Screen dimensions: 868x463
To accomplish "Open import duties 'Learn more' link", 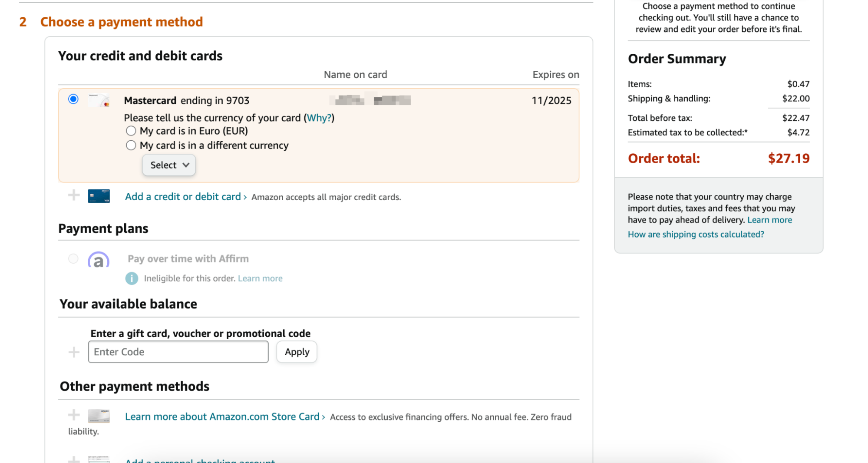I will pos(769,220).
